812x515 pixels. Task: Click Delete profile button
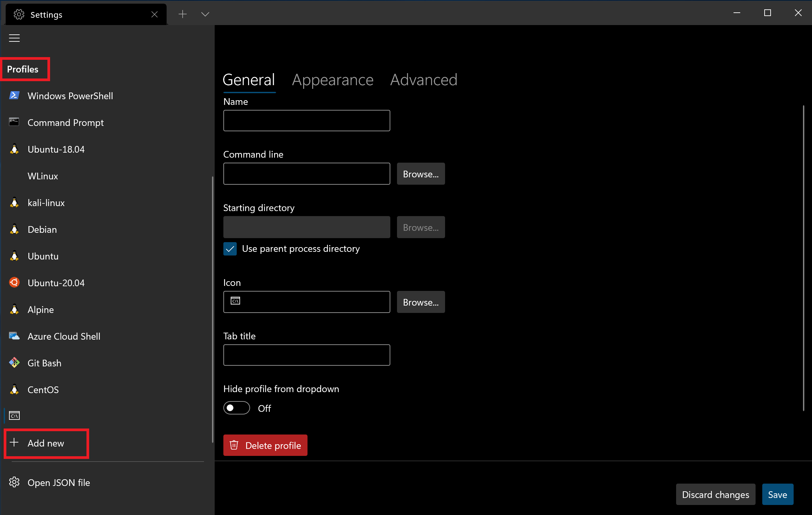click(x=266, y=445)
